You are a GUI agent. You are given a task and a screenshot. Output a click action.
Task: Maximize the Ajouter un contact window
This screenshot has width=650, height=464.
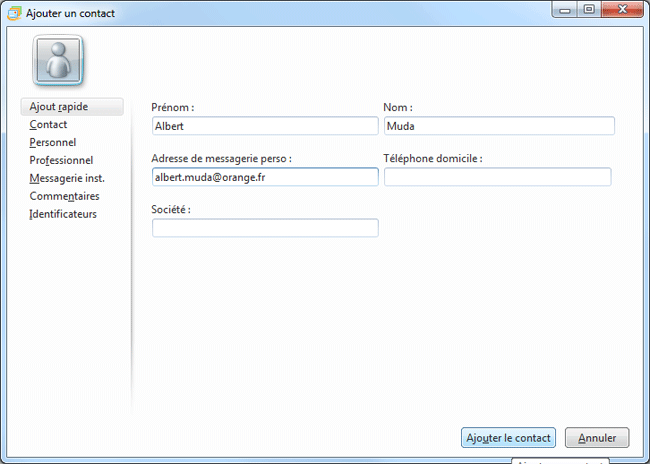[x=590, y=10]
